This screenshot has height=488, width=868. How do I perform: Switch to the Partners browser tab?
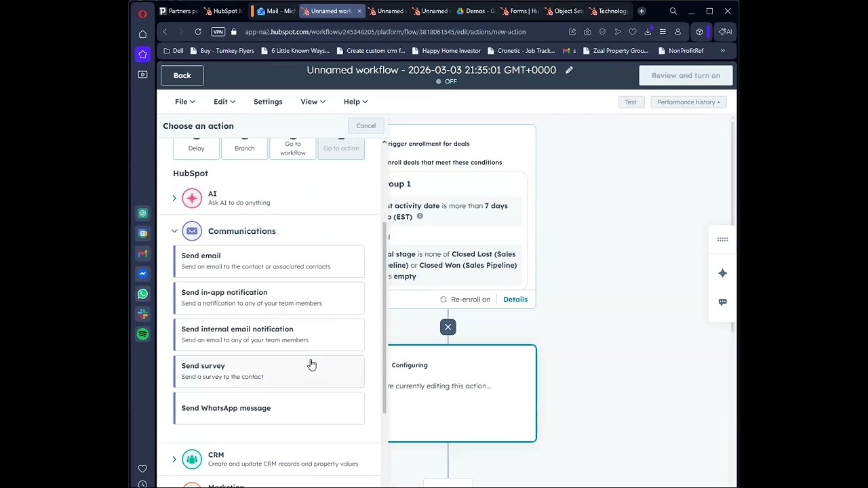[x=178, y=11]
